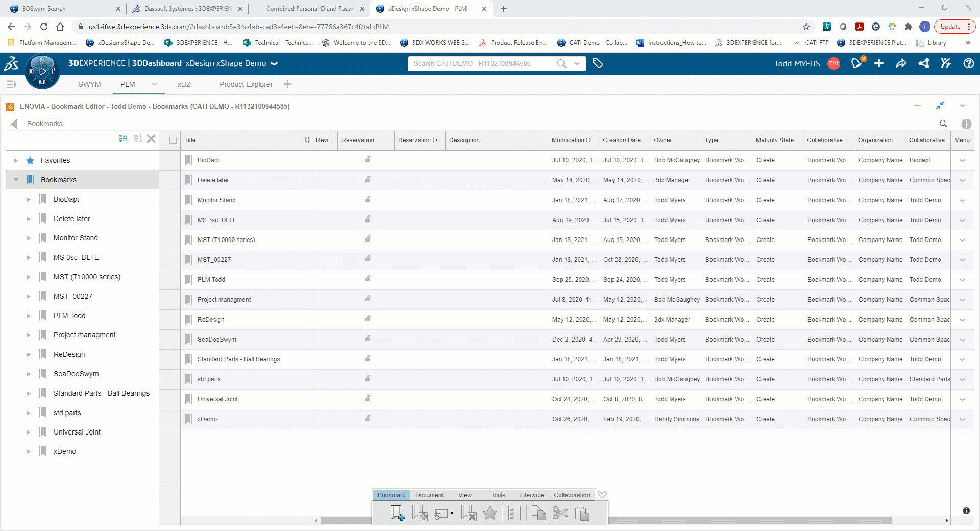
Task: Switch to the SWYM dashboard tab
Action: point(90,84)
